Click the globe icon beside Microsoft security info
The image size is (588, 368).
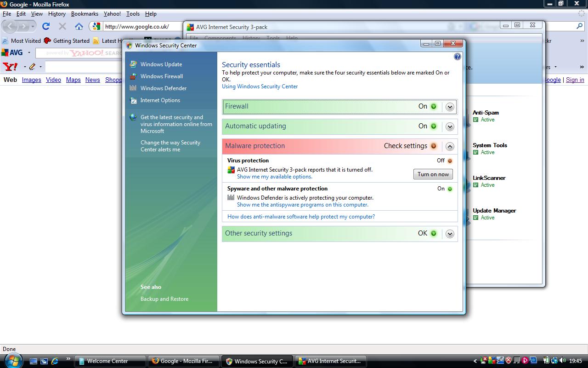133,117
